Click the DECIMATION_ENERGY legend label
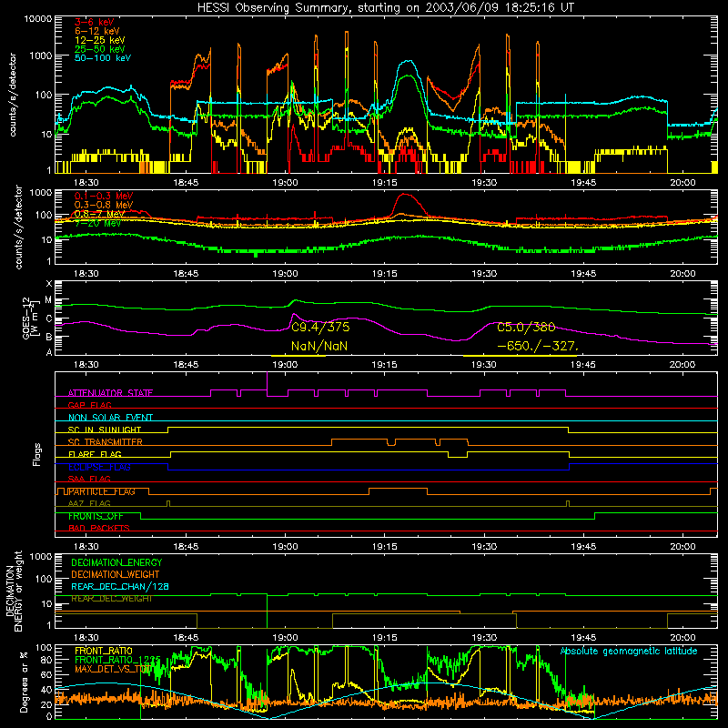 click(x=116, y=562)
